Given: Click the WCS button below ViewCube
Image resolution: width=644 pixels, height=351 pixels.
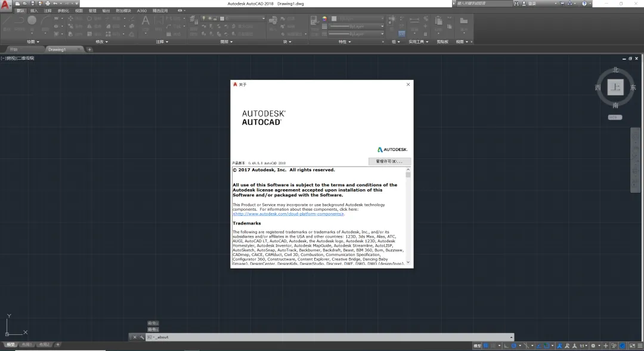Looking at the screenshot, I should (615, 117).
